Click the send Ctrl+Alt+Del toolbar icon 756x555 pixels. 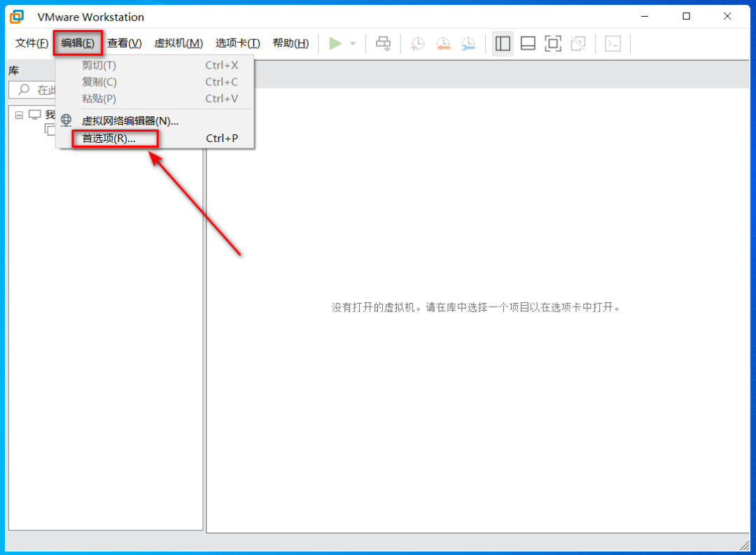click(384, 44)
